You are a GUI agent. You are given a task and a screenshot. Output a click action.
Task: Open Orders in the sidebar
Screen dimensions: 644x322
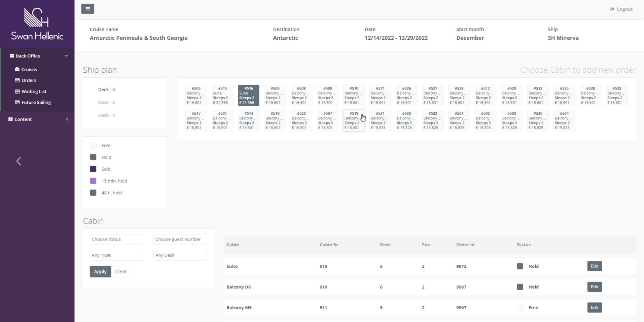pyautogui.click(x=29, y=80)
